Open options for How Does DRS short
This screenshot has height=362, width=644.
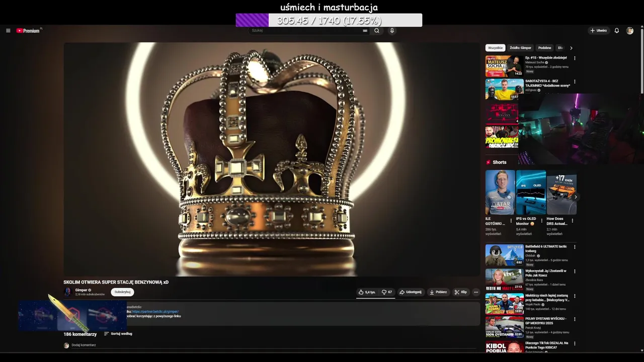[x=573, y=220]
